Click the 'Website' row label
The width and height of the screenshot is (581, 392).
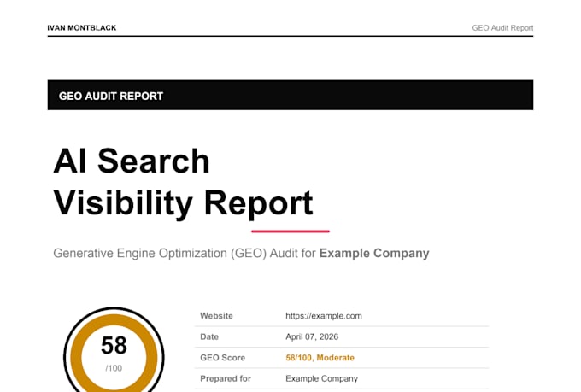[x=216, y=316]
